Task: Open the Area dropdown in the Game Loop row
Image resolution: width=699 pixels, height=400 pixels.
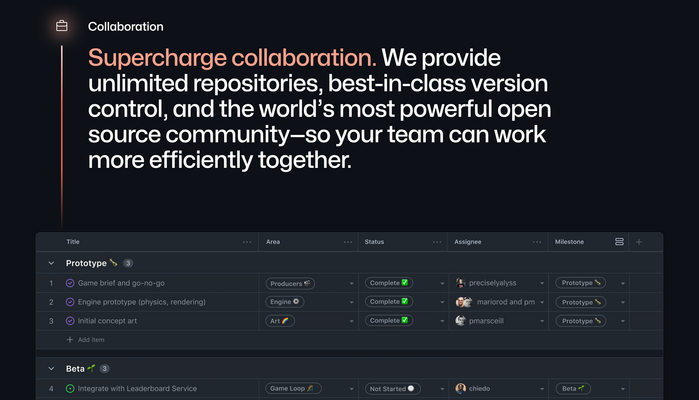Action: (x=351, y=388)
